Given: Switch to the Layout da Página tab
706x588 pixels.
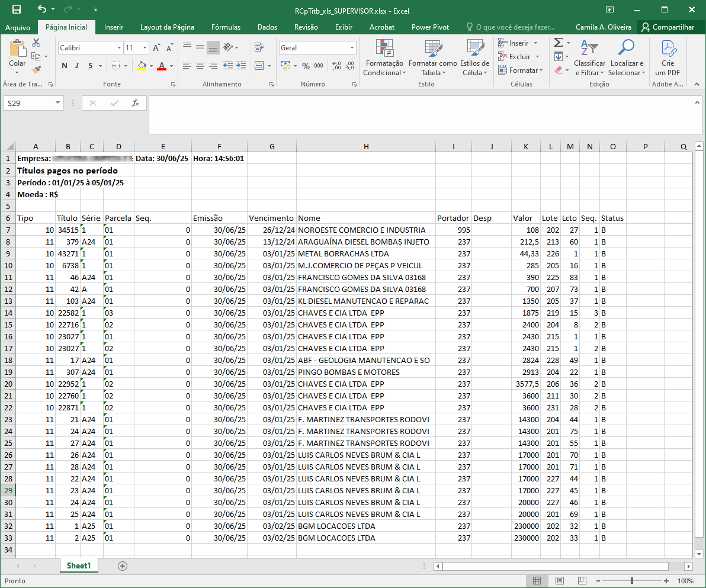Looking at the screenshot, I should 167,27.
